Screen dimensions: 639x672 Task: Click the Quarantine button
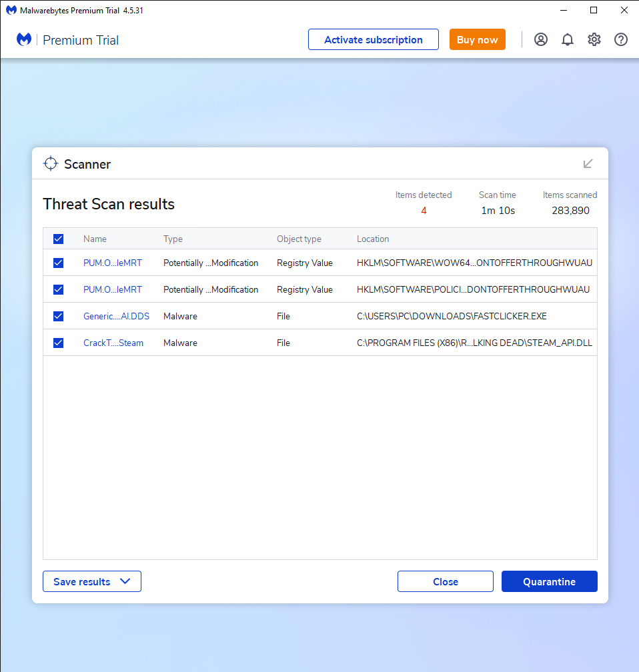tap(550, 581)
